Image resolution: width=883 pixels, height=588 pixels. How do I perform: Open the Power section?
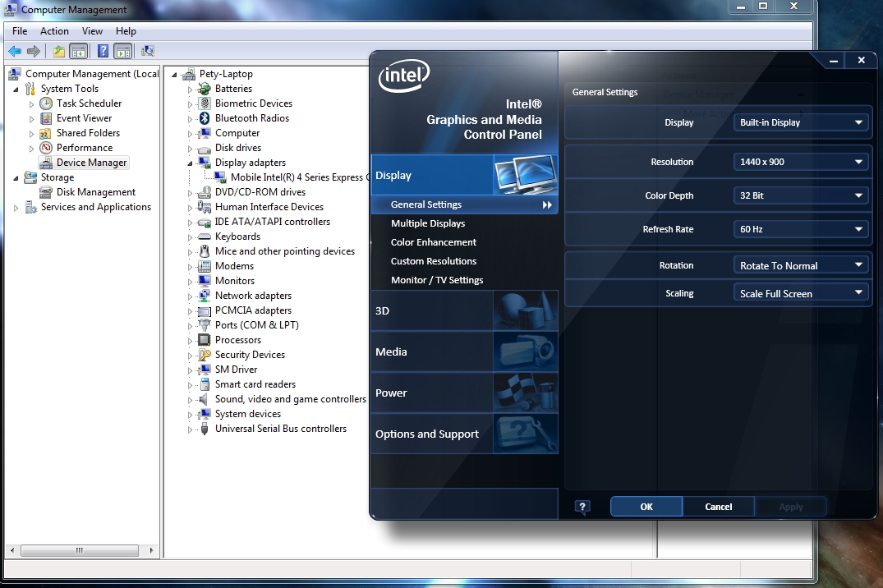(465, 393)
